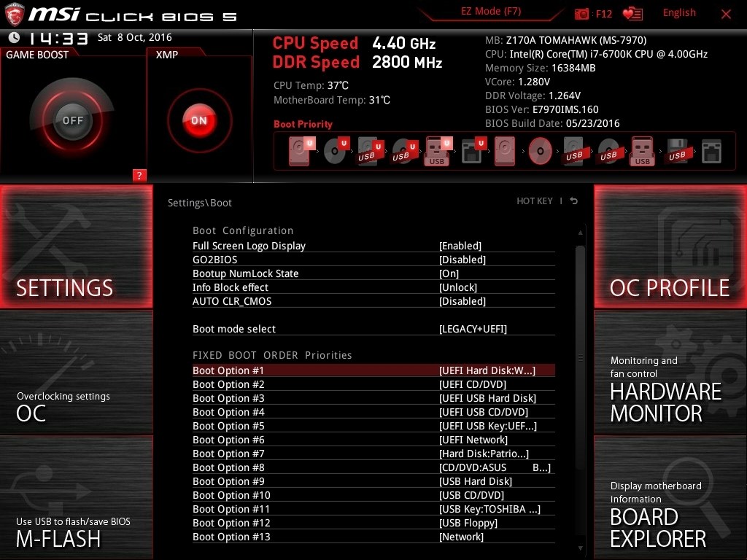Select Boot Option #1 row

pyautogui.click(x=373, y=370)
